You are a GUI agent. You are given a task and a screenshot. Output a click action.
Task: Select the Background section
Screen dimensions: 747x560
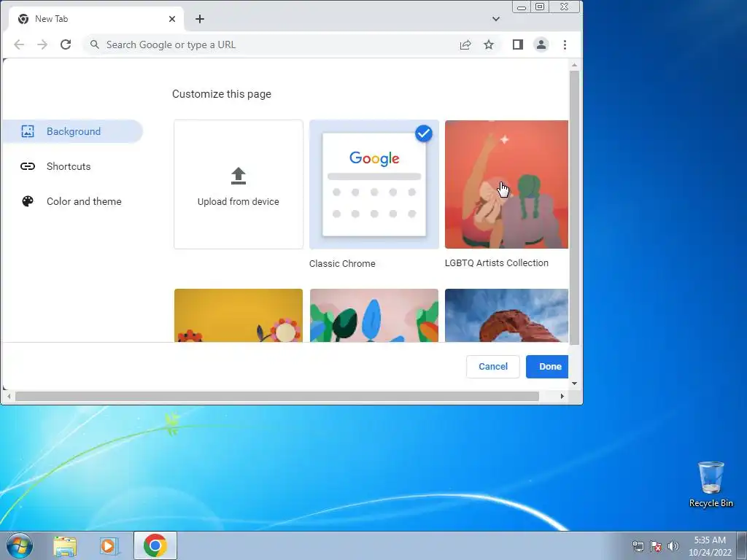coord(72,131)
